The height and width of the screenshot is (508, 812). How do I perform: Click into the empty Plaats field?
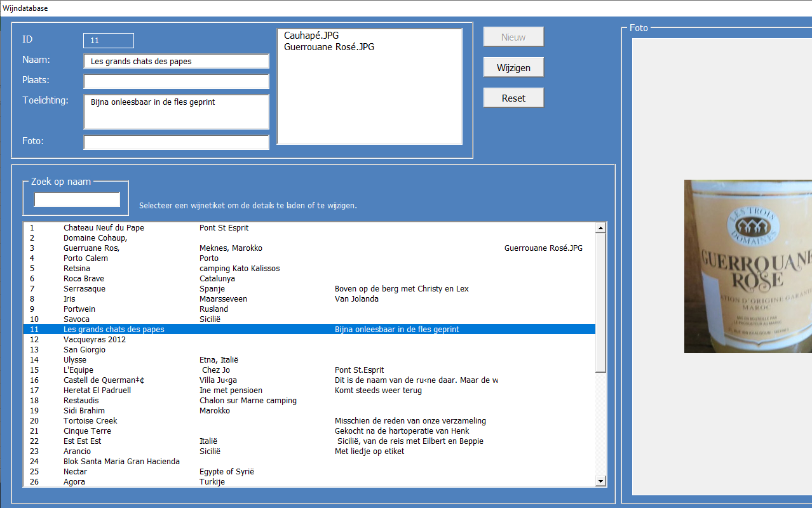[x=176, y=81]
